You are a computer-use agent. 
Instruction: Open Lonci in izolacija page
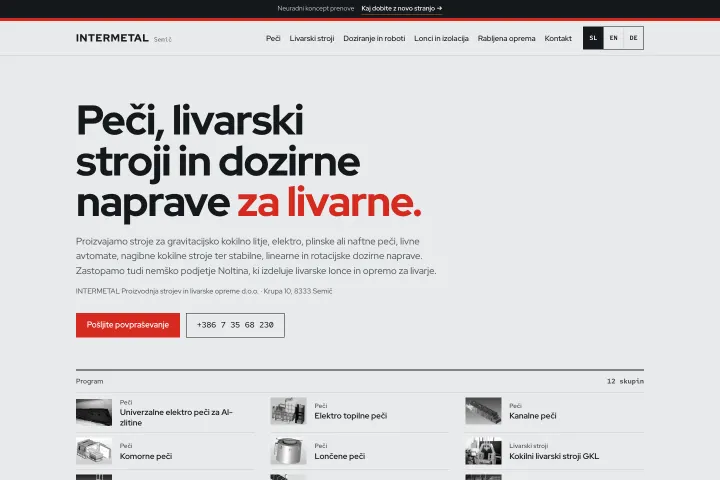click(441, 39)
